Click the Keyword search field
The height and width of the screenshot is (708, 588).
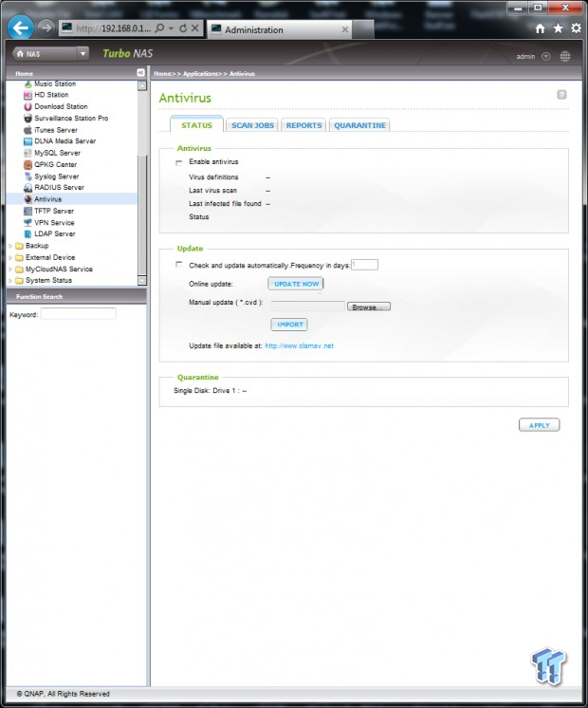tap(79, 314)
